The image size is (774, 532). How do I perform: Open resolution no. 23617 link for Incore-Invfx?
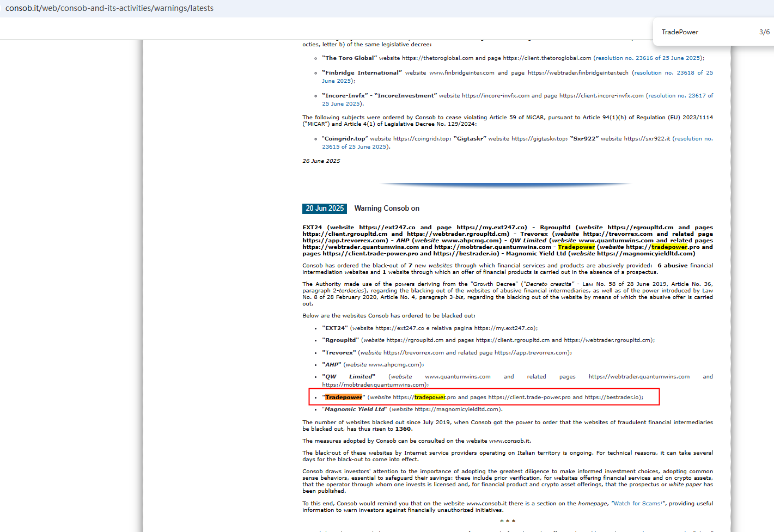coord(680,95)
